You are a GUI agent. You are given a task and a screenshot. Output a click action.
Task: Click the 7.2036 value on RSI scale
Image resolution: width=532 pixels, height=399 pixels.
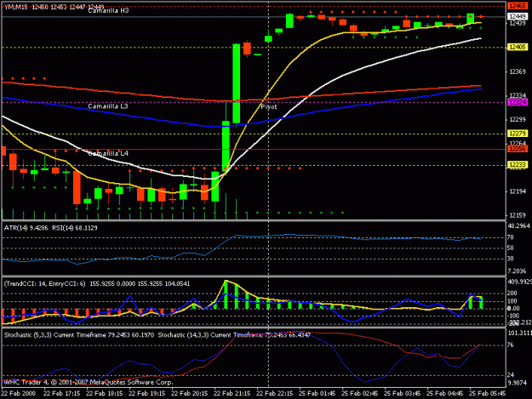(x=517, y=271)
